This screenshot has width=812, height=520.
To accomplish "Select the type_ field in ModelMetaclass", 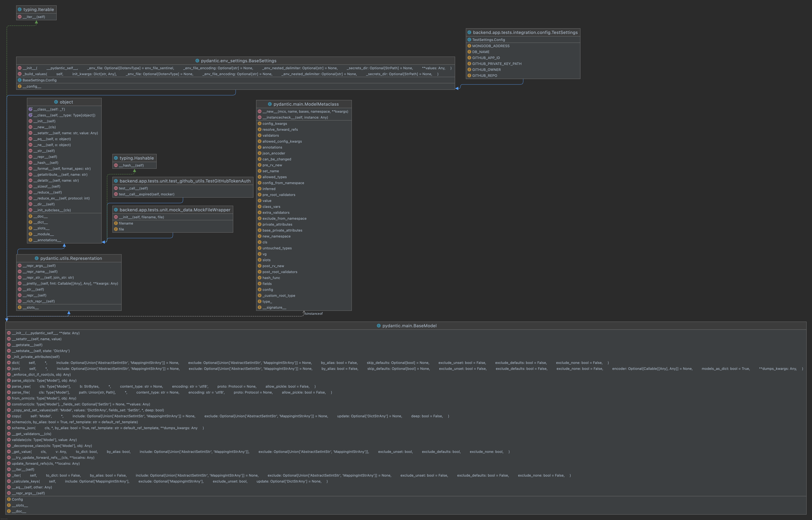I will [x=267, y=302].
